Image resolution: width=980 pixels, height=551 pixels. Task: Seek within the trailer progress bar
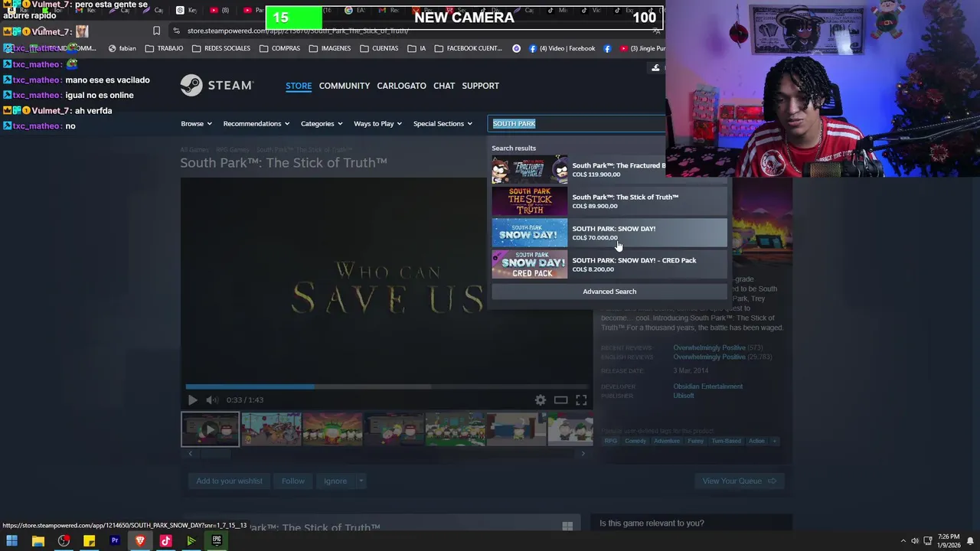click(387, 386)
